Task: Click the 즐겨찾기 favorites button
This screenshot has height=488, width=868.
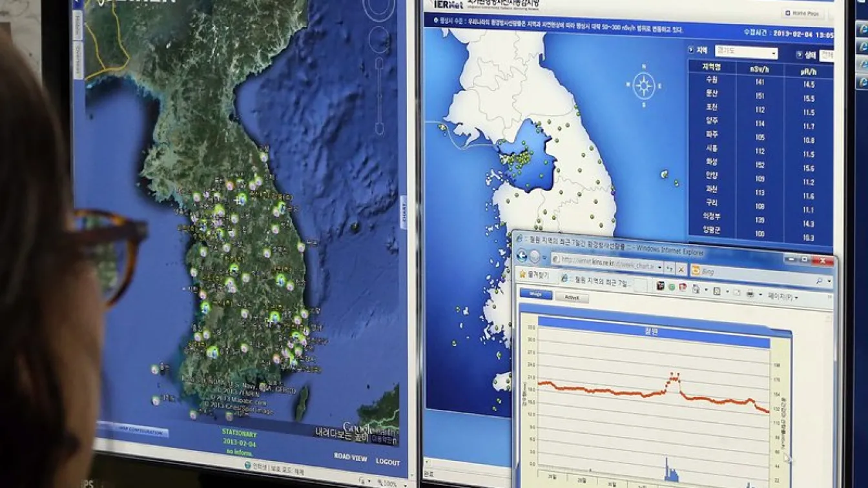Action: (x=533, y=274)
